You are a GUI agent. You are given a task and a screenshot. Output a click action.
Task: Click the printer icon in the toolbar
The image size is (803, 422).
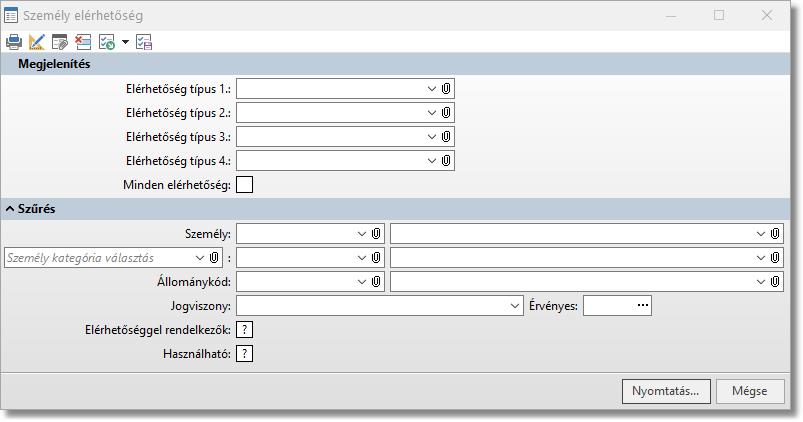(14, 42)
